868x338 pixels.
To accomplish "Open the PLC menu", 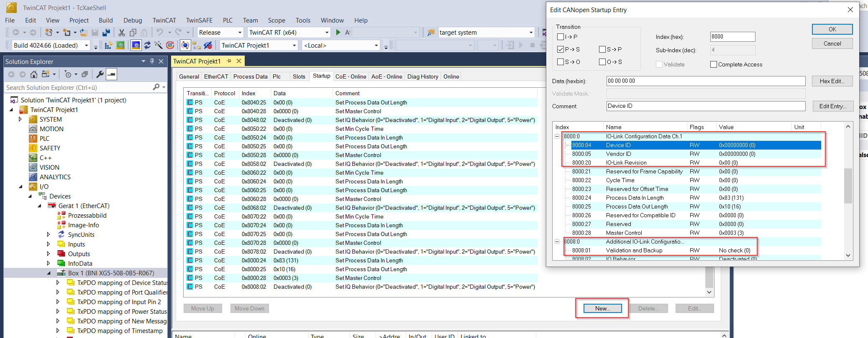I will [x=228, y=20].
